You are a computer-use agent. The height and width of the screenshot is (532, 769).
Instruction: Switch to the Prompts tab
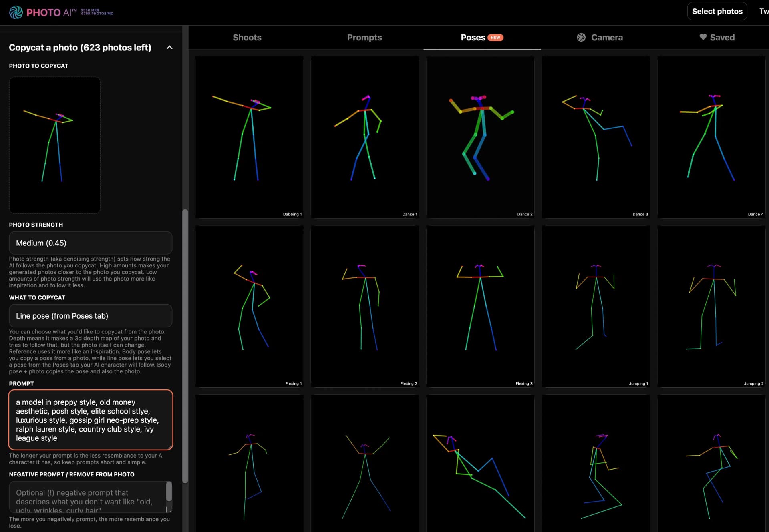(x=364, y=37)
